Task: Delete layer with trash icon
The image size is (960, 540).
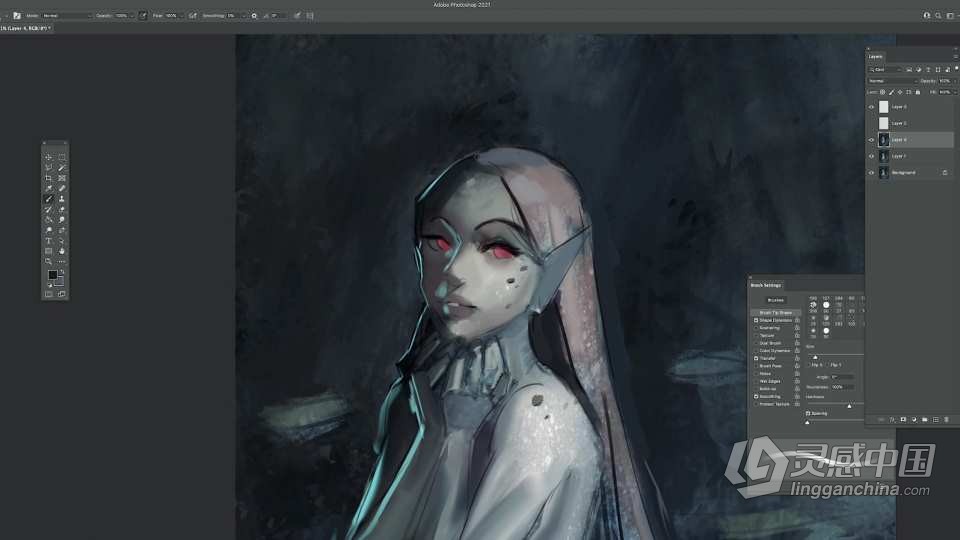Action: (x=946, y=419)
